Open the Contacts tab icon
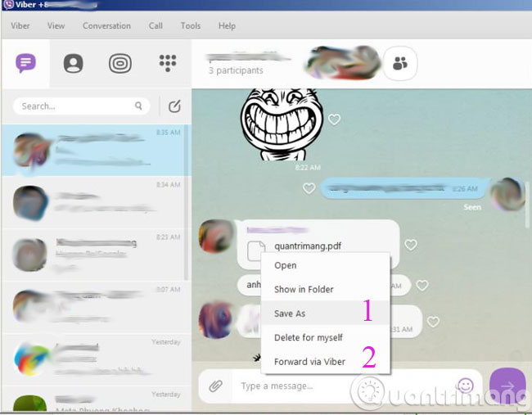This screenshot has height=415, width=532. pyautogui.click(x=74, y=63)
